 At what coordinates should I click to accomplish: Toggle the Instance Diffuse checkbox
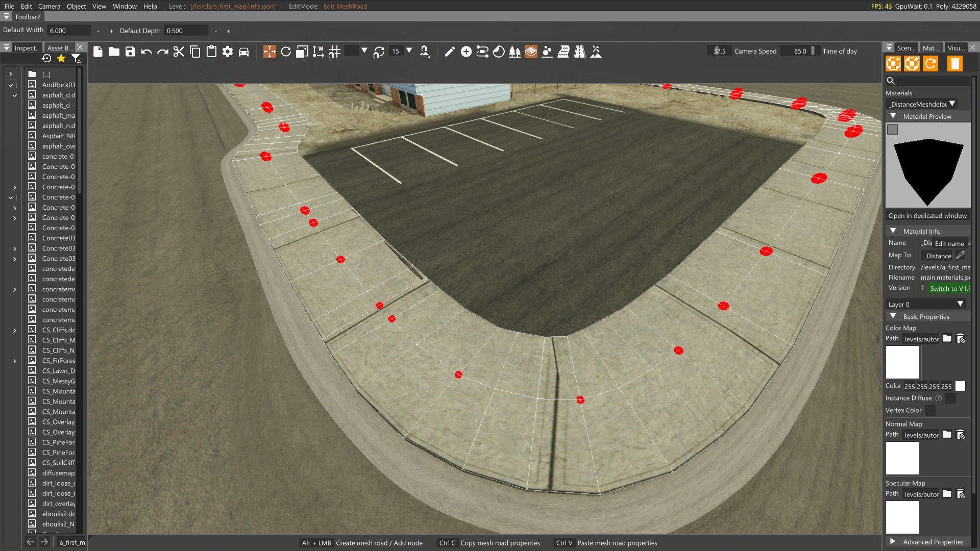click(950, 398)
